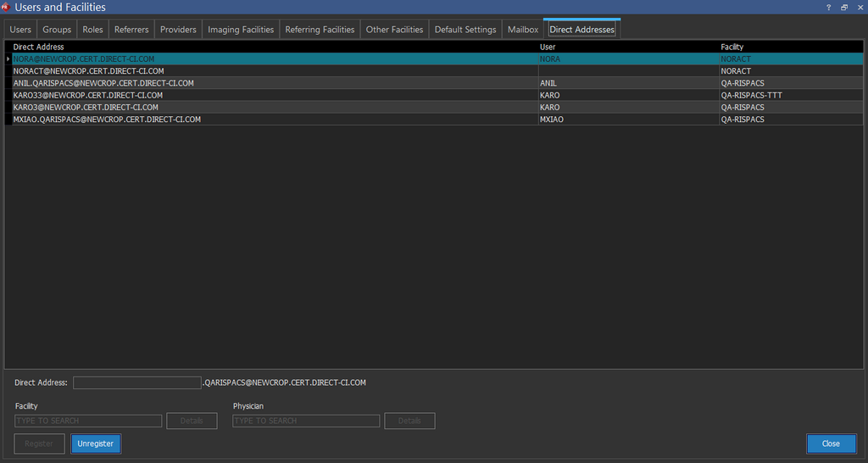868x463 pixels.
Task: Click the restore window icon
Action: point(843,7)
